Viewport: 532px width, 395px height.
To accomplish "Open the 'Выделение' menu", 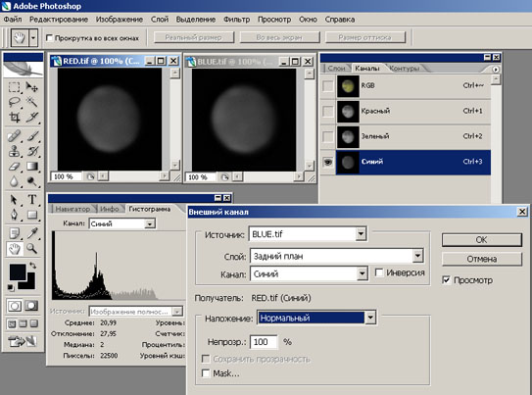I will pos(196,20).
